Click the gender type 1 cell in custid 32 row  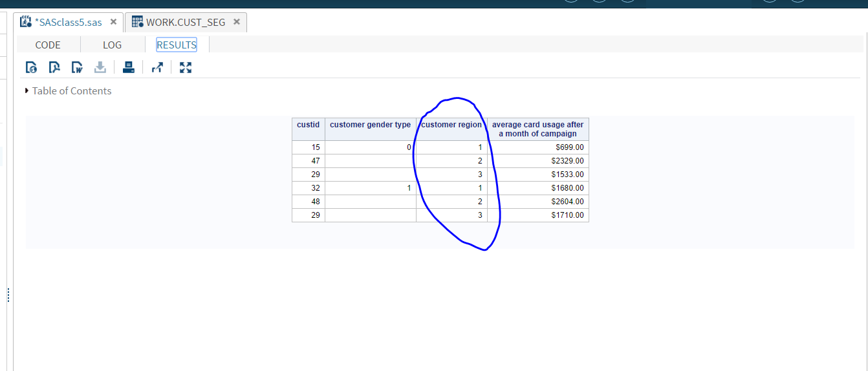click(x=371, y=188)
